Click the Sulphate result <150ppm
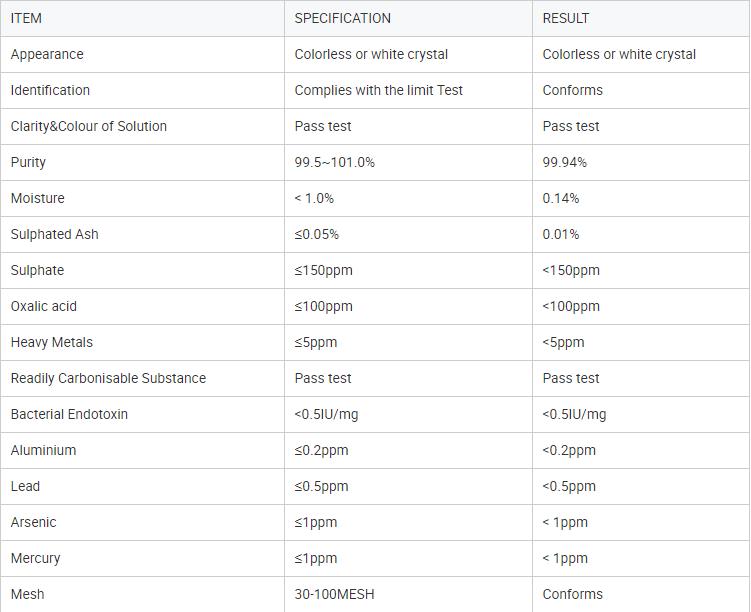This screenshot has width=751, height=612. (x=571, y=271)
